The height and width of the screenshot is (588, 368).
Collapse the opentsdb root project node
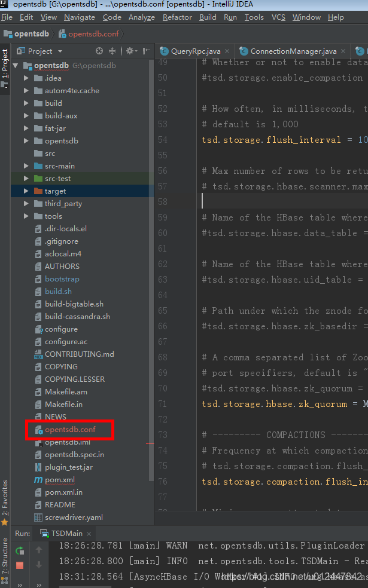pos(16,66)
